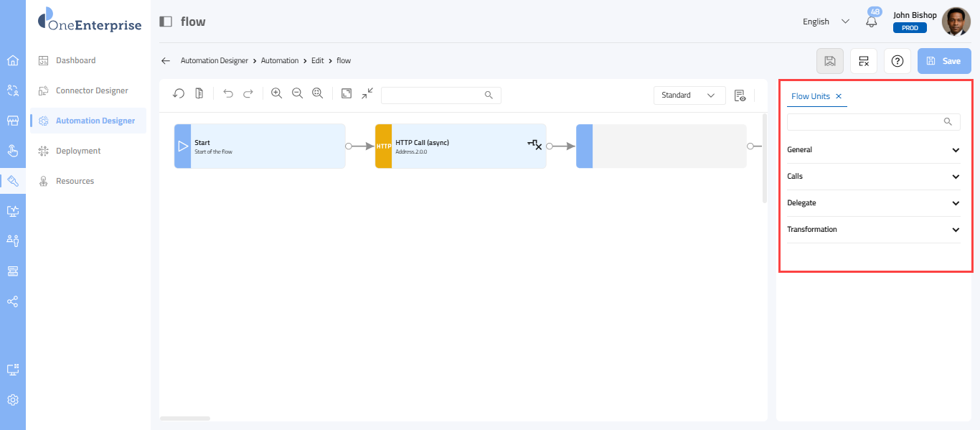Viewport: 980px width, 430px height.
Task: Click the zoom out magnifier icon
Action: (x=297, y=93)
